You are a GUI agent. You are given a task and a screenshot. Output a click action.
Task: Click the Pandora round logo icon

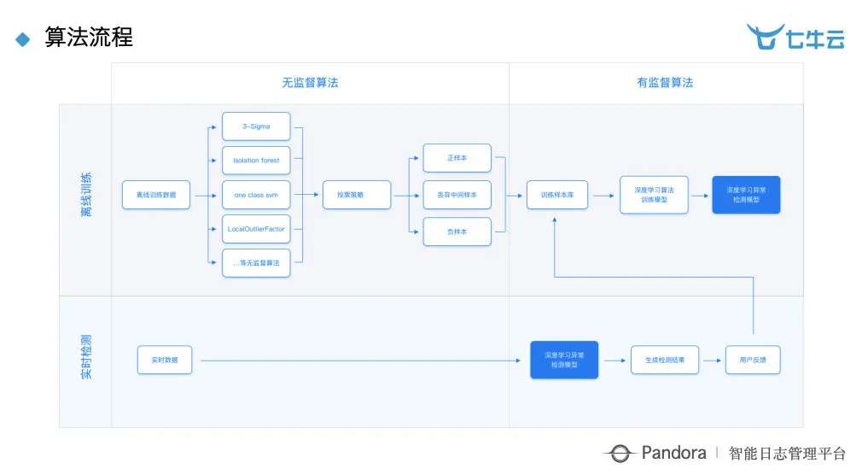tap(620, 454)
